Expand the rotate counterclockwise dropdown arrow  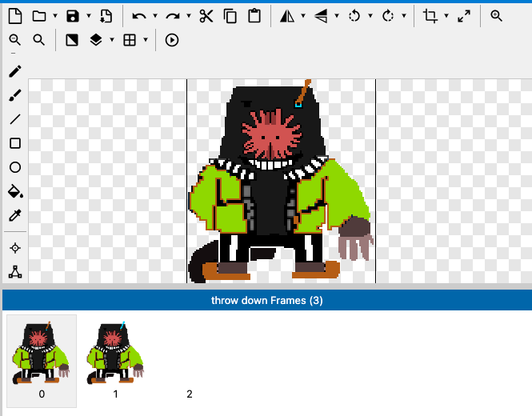point(370,16)
